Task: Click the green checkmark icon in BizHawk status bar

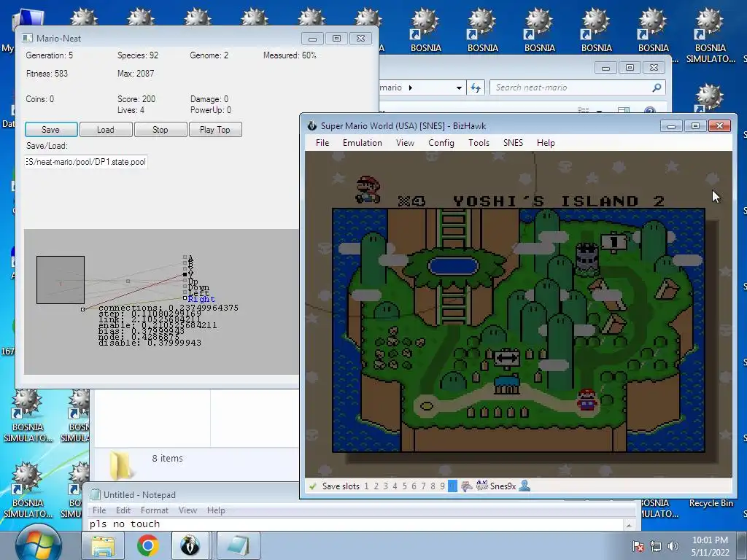Action: [312, 486]
